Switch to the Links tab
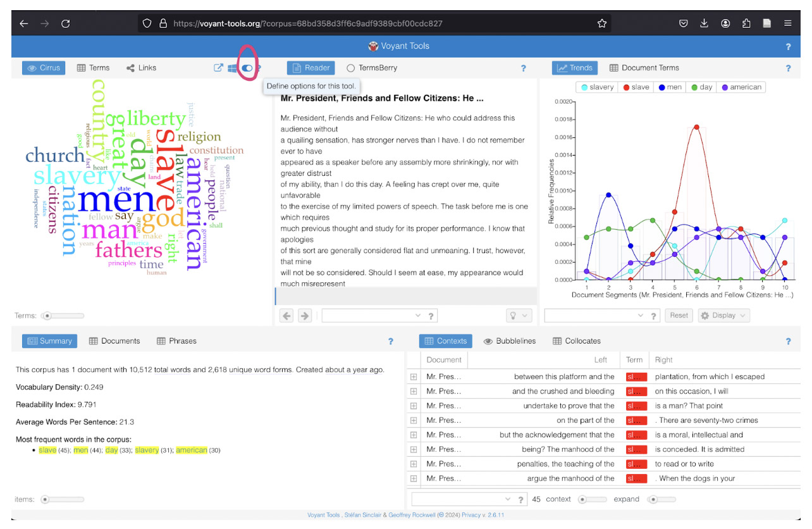Screen dimensions: 812x529 (x=141, y=68)
